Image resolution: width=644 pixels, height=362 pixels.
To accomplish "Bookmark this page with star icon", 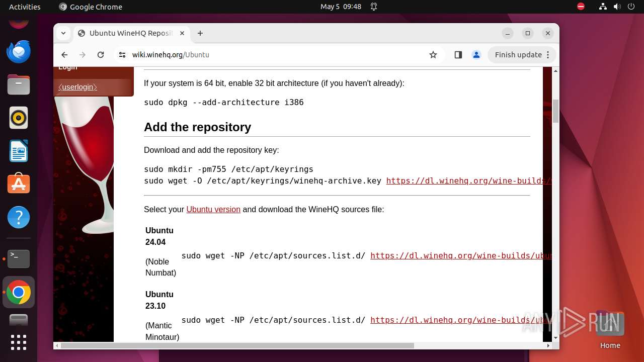I will coord(433,55).
